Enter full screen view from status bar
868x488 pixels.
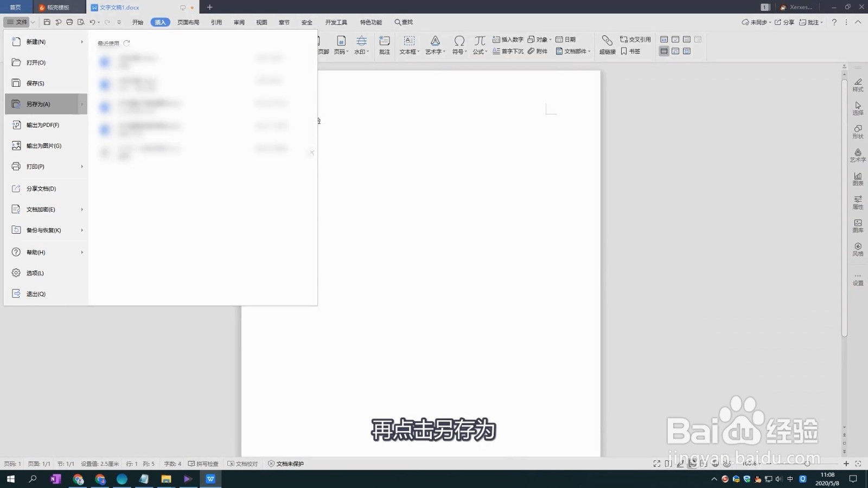coord(656,464)
